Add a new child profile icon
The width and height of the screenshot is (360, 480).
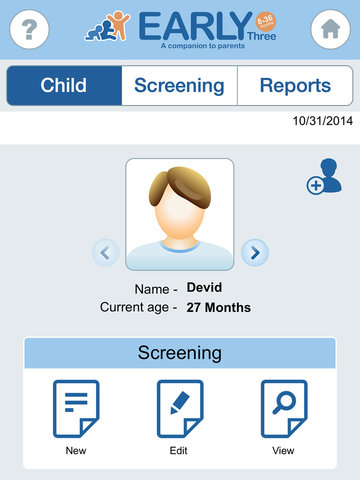pos(324,176)
